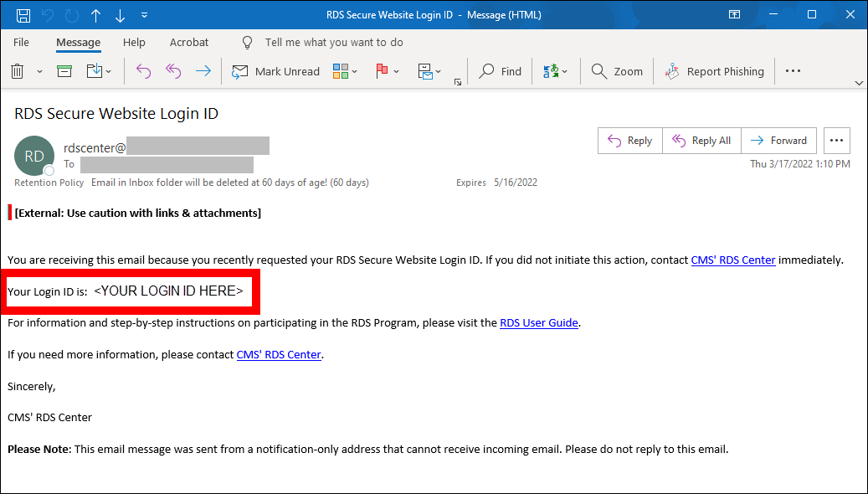
Task: Click the Forward arrow icon in the ribbon
Action: click(203, 71)
